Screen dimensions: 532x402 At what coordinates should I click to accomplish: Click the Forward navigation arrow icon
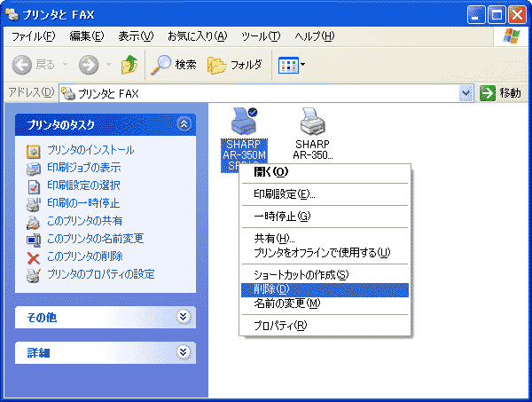coord(89,65)
